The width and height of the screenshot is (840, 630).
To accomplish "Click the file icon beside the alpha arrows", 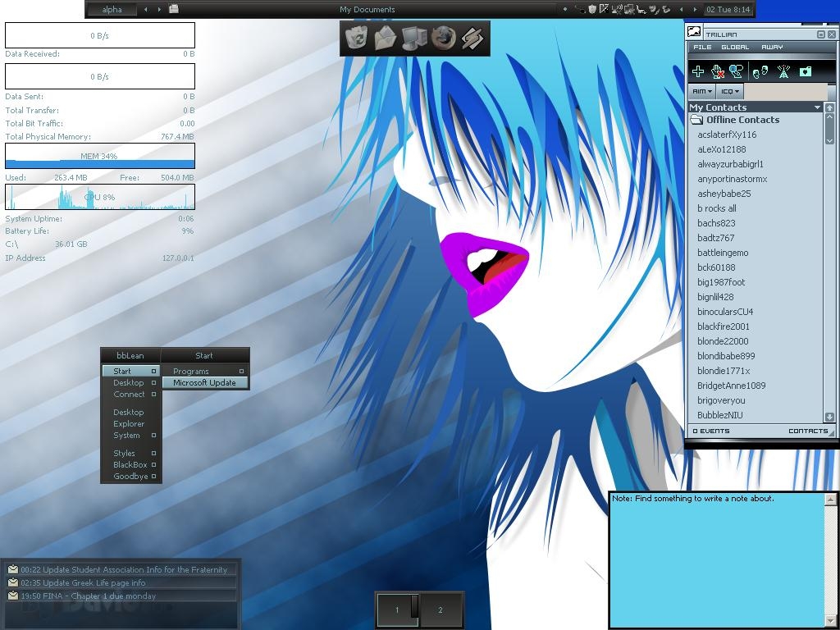I will (174, 8).
